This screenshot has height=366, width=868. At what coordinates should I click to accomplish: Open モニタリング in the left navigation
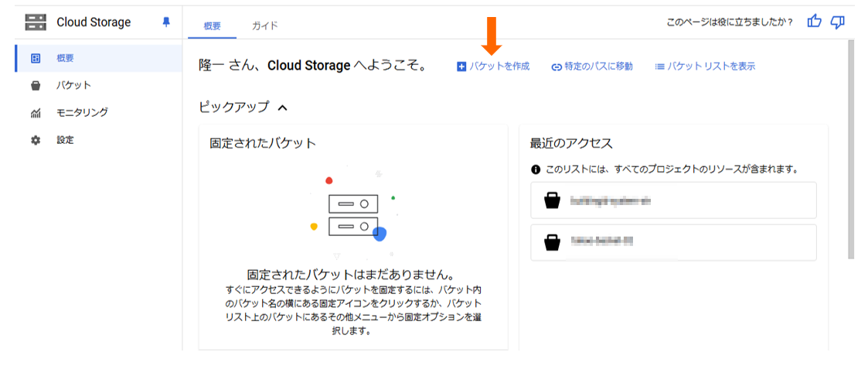coord(98,112)
